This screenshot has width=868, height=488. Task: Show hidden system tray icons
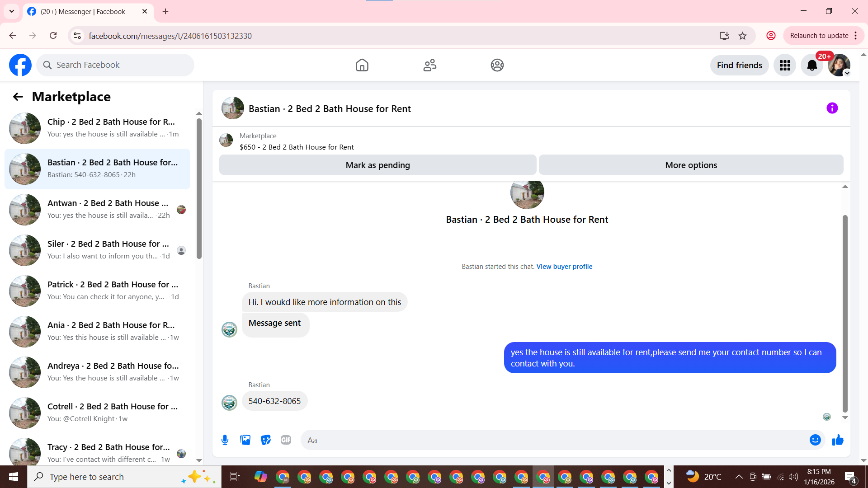[x=739, y=477]
